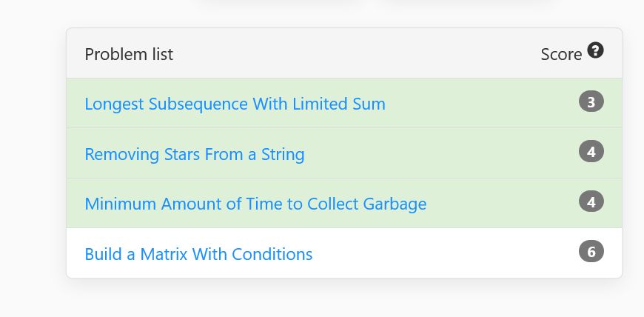
Task: Select the word Stars in second problem title
Action: (x=182, y=154)
